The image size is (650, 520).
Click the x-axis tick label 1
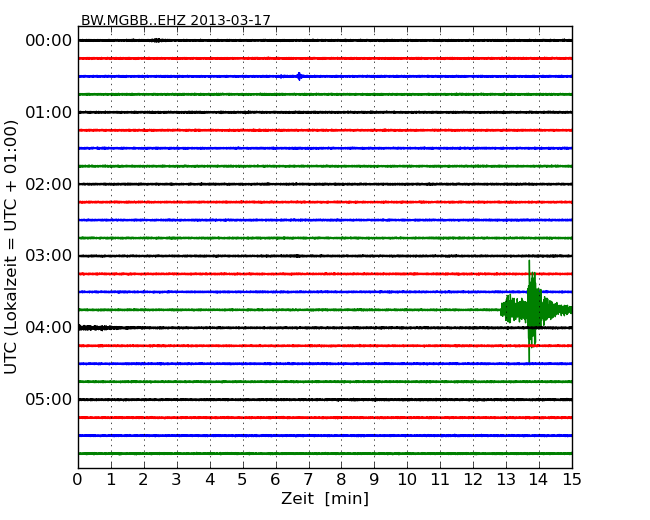click(x=111, y=480)
